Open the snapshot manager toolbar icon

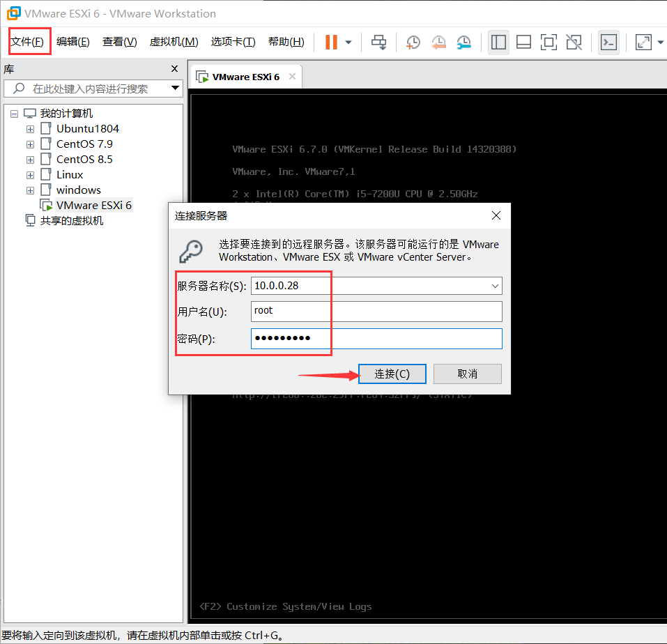tap(464, 42)
